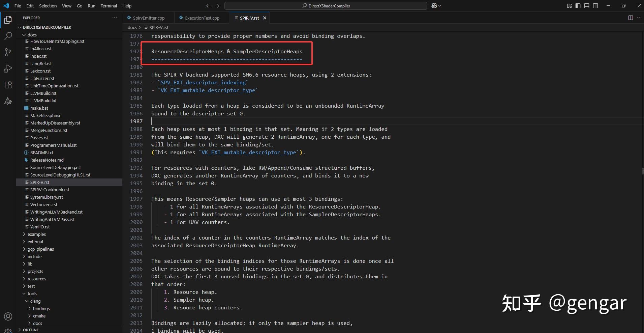Click the Go Back arrow in title bar
This screenshot has width=644, height=333.
(208, 6)
